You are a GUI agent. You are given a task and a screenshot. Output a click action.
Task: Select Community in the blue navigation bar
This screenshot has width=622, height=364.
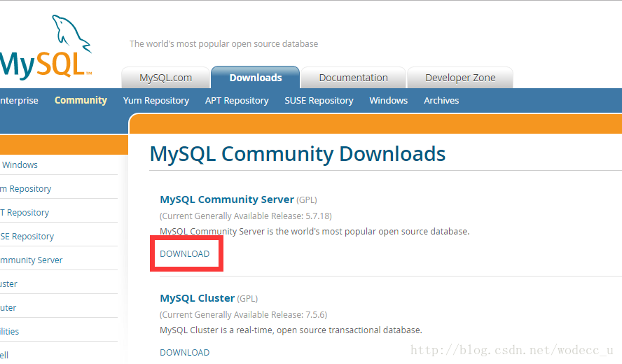pos(81,100)
